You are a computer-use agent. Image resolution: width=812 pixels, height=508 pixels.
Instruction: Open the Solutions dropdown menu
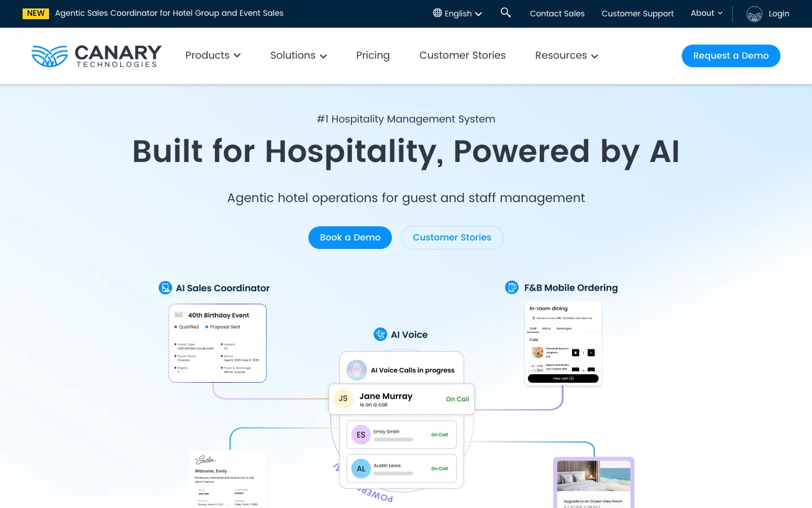298,55
